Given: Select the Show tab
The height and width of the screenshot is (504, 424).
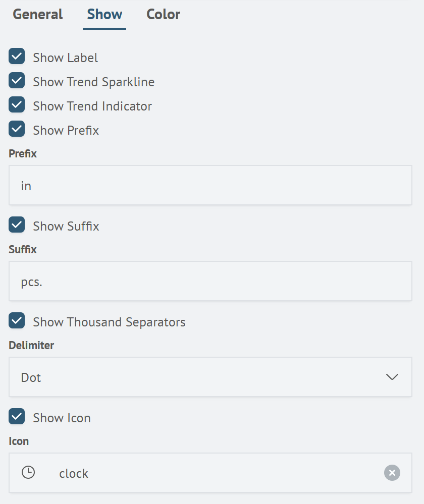Looking at the screenshot, I should (104, 15).
